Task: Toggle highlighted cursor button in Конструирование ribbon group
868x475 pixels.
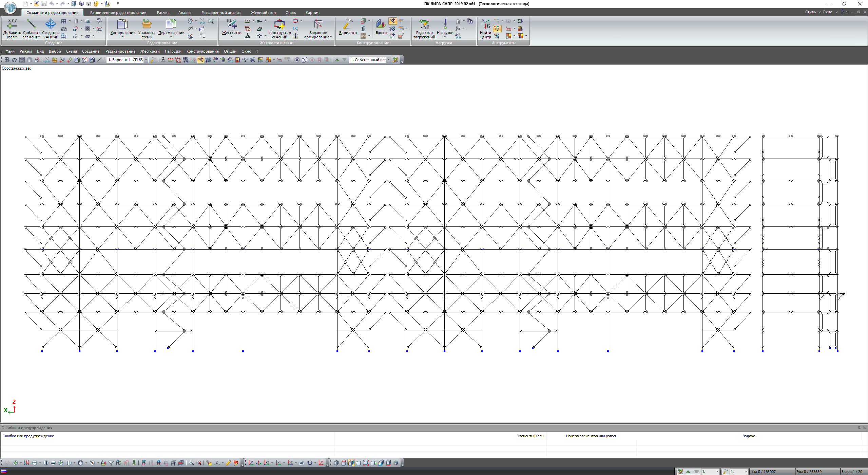Action: 392,21
